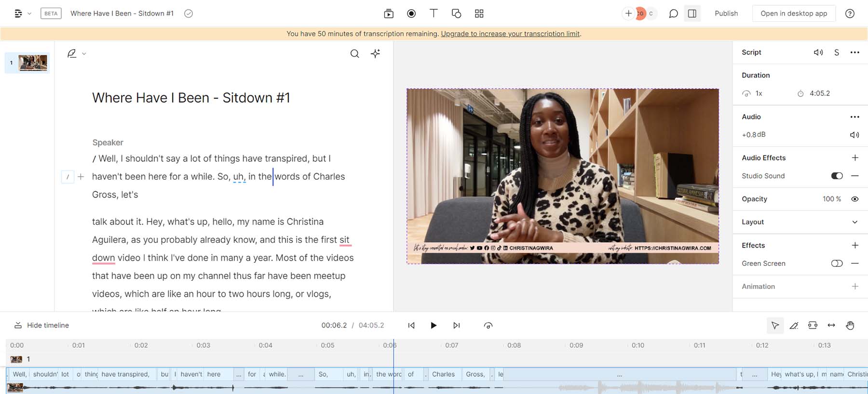Remove Studio Sound effect with minus
This screenshot has width=868, height=394.
click(x=855, y=176)
